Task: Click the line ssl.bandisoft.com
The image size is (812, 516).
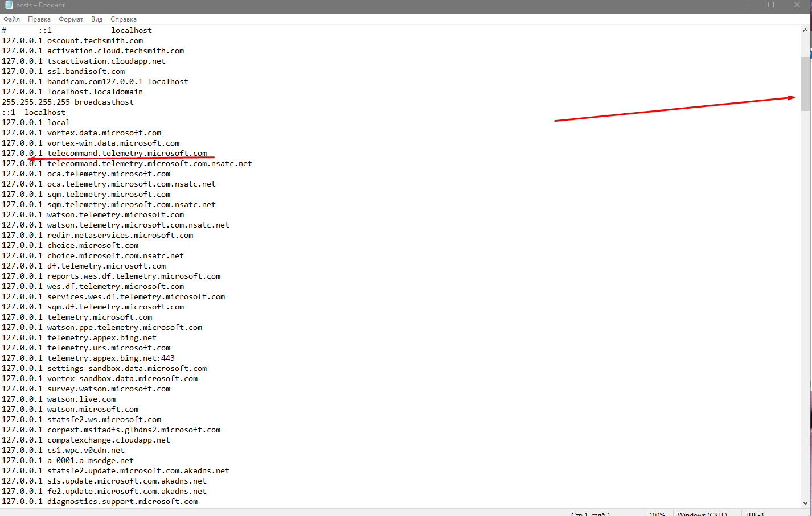Action: [x=63, y=72]
